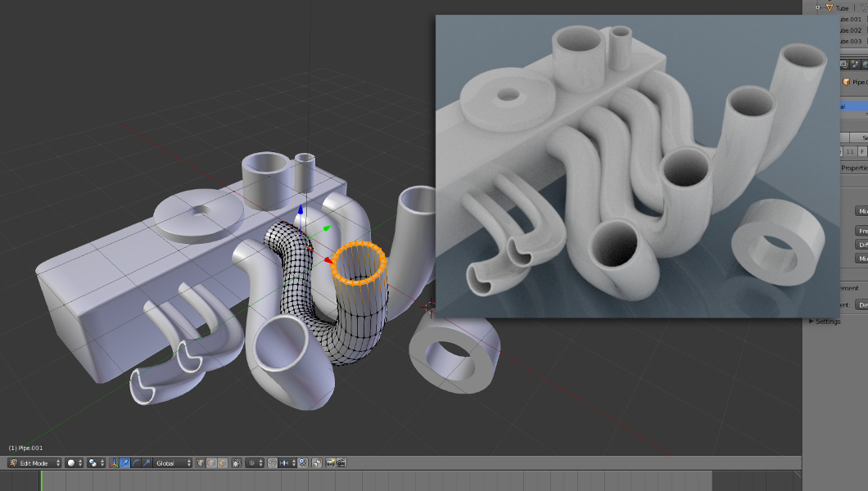
Task: Click the OpenGL render image icon
Action: tap(330, 463)
